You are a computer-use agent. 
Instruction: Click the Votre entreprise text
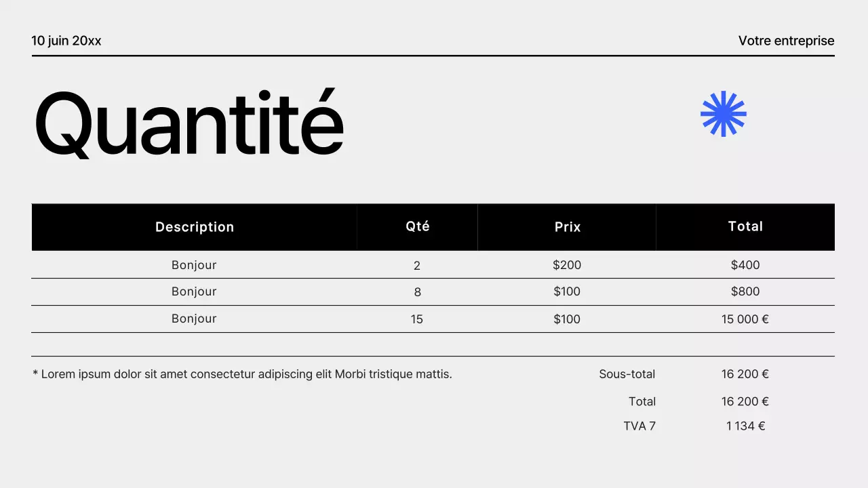(x=786, y=41)
